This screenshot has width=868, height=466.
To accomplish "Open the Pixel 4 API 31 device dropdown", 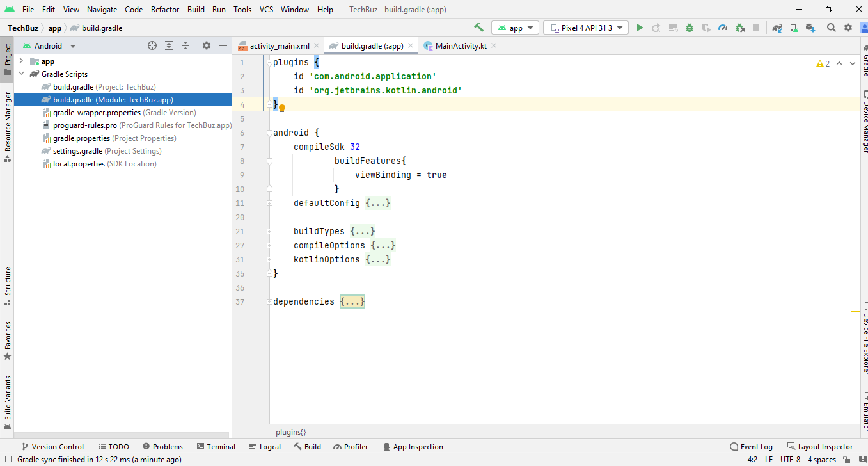I will coord(584,28).
